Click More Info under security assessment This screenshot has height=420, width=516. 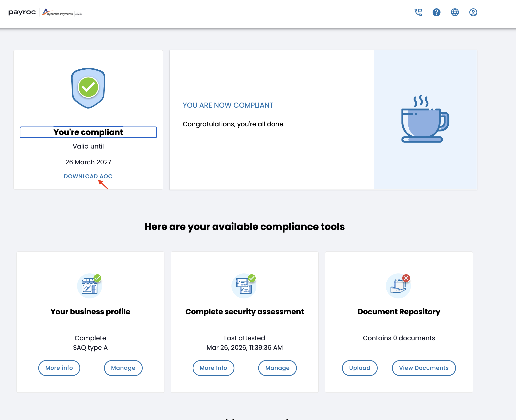click(x=213, y=368)
